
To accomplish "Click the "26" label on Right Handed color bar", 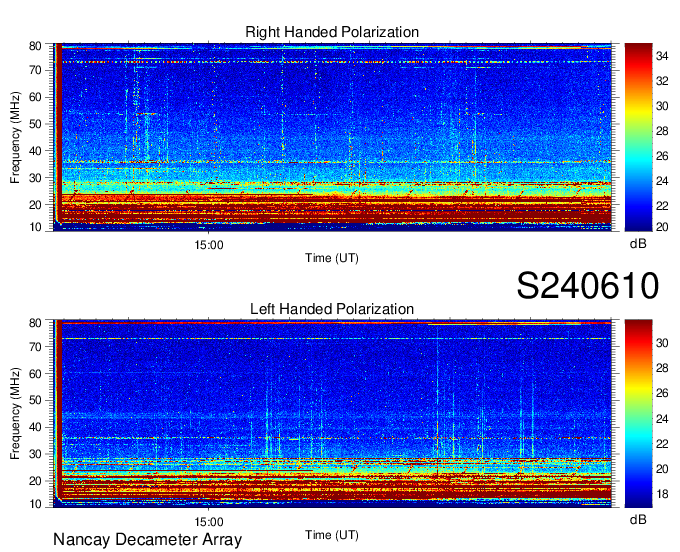I will pos(662,156).
